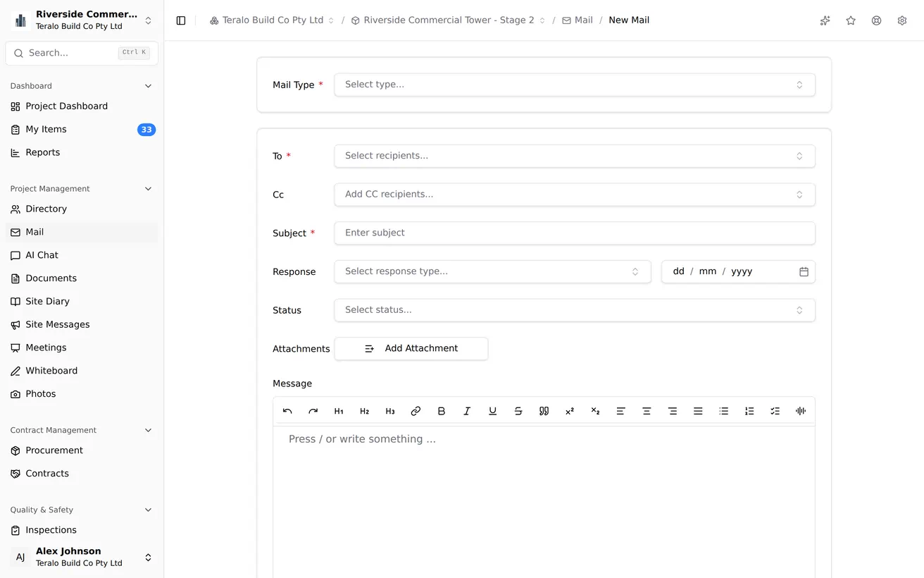924x578 pixels.
Task: Undo the last edit in the message toolbar
Action: 287,411
